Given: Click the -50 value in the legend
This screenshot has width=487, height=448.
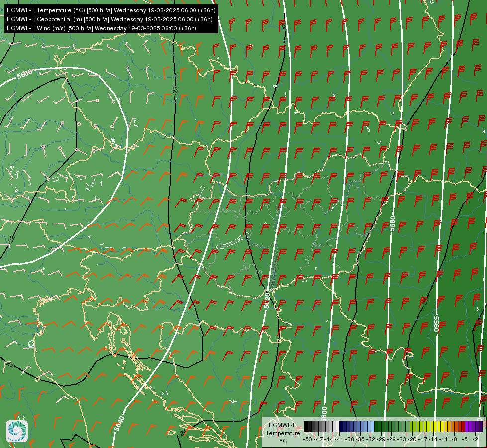Looking at the screenshot, I should [x=308, y=439].
